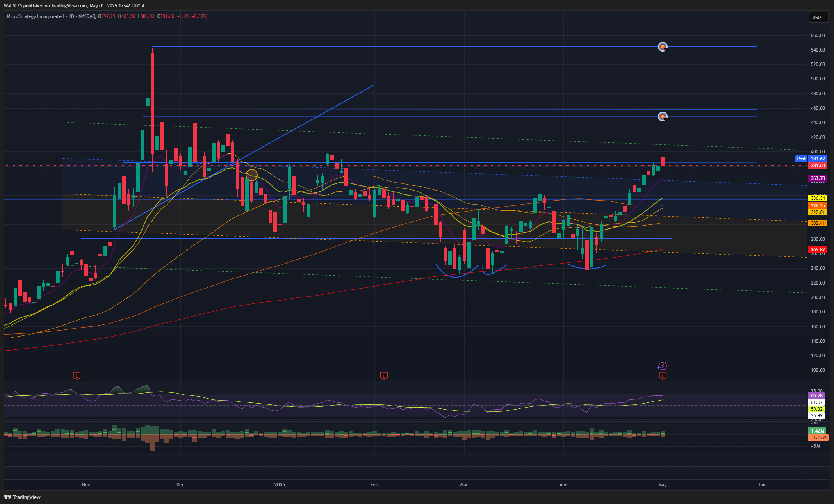The height and width of the screenshot is (504, 834).
Task: Click the TradingView logo at bottom left
Action: pyautogui.click(x=22, y=497)
